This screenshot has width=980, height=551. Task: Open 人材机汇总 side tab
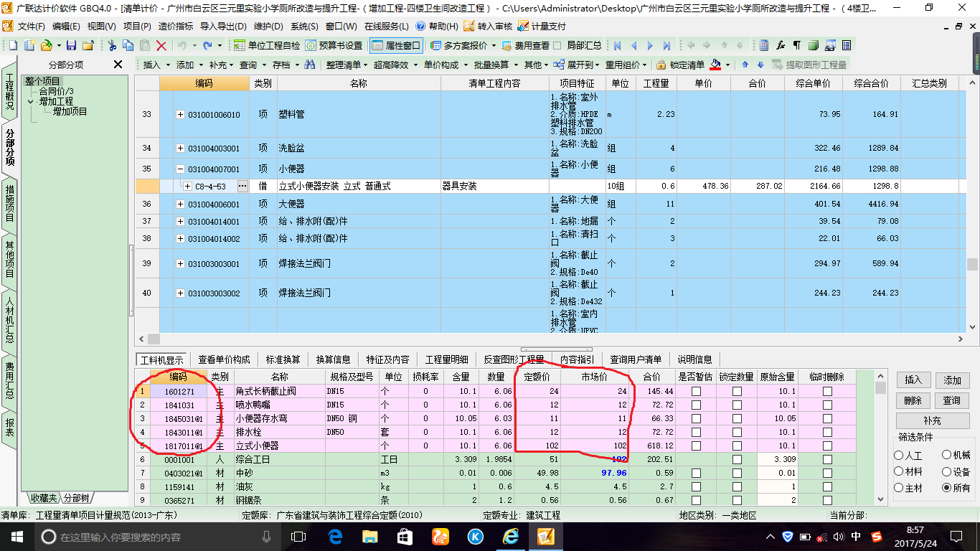[9, 319]
